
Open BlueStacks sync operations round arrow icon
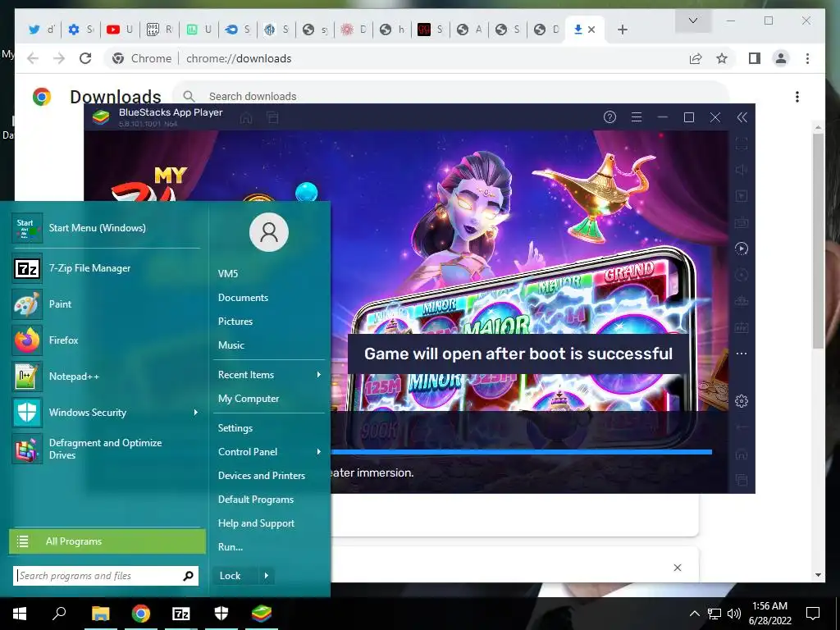[x=742, y=249]
